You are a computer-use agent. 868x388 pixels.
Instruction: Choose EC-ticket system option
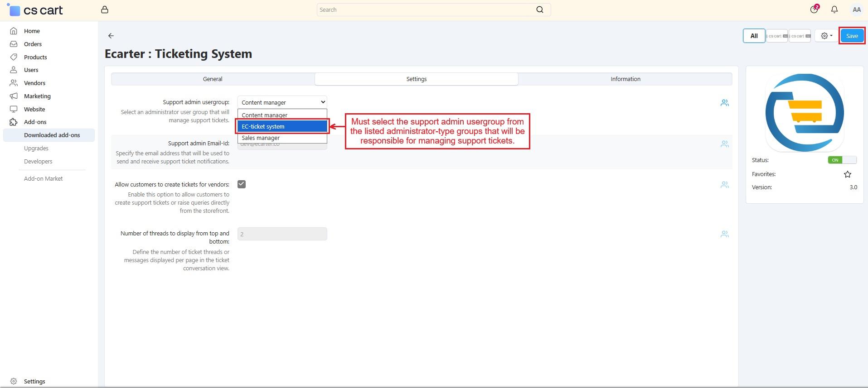[282, 126]
